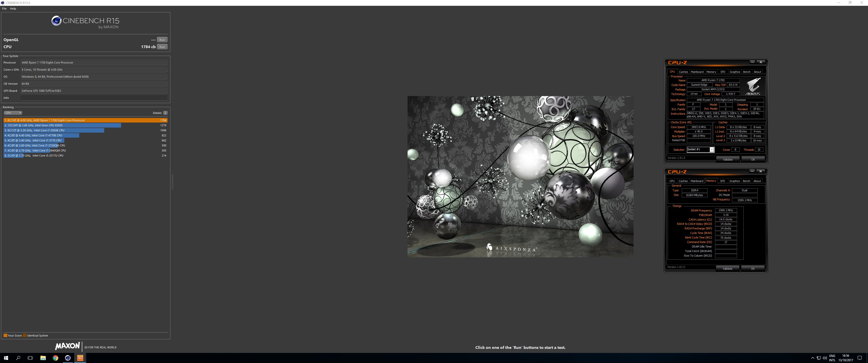The height and width of the screenshot is (363, 868).
Task: Open the File menu
Action: point(4,9)
